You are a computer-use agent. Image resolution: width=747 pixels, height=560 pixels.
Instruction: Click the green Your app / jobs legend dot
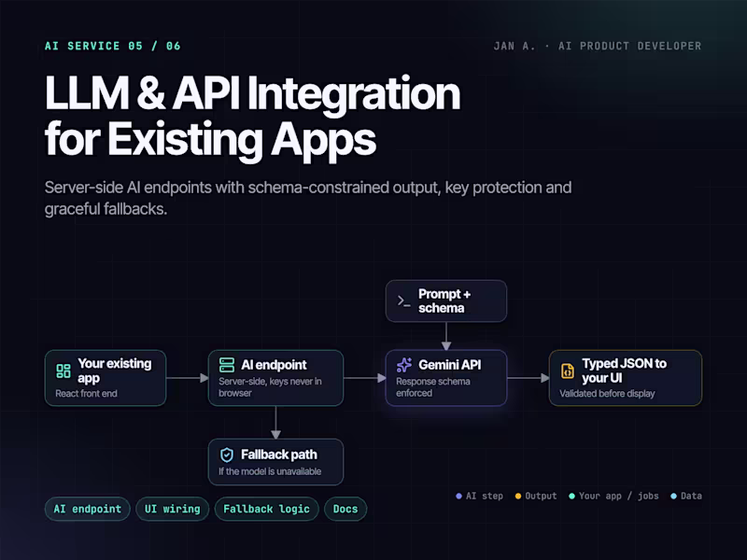point(571,497)
